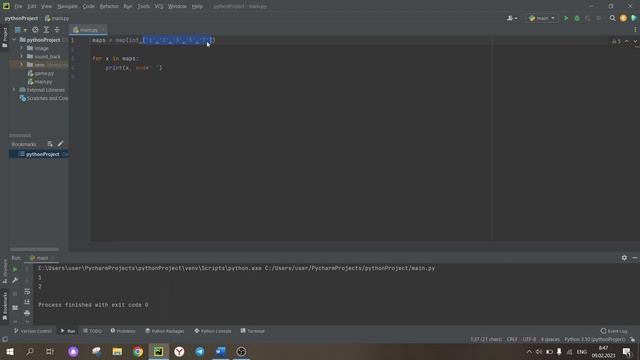Open the Navigate menu
640x360 pixels.
pos(67,7)
